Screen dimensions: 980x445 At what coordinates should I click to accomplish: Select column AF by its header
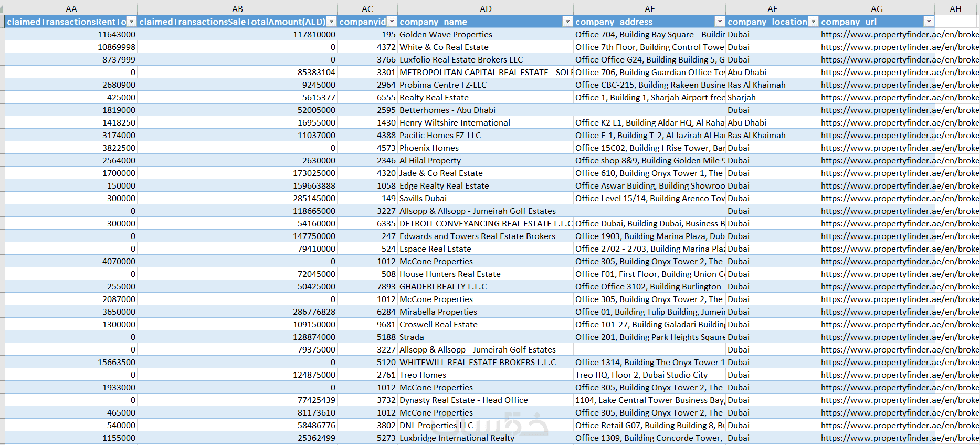[x=772, y=8]
